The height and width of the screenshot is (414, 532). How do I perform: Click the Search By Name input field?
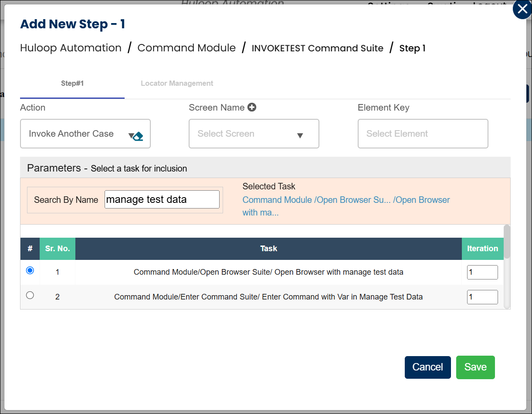click(162, 199)
